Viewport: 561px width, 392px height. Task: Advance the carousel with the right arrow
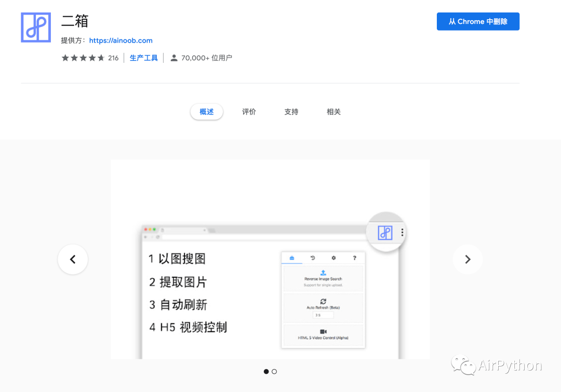(468, 259)
